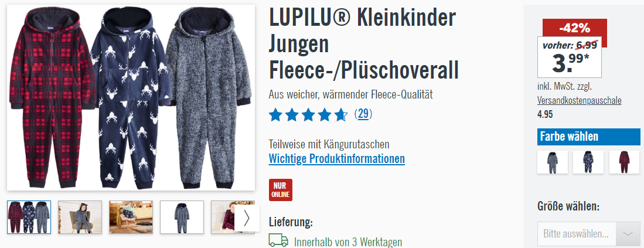View thumbnail of child in living room

coord(131,217)
